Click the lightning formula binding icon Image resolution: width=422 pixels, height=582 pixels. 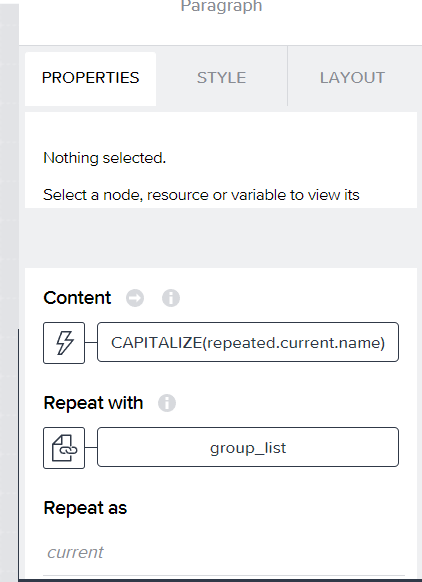click(x=64, y=343)
